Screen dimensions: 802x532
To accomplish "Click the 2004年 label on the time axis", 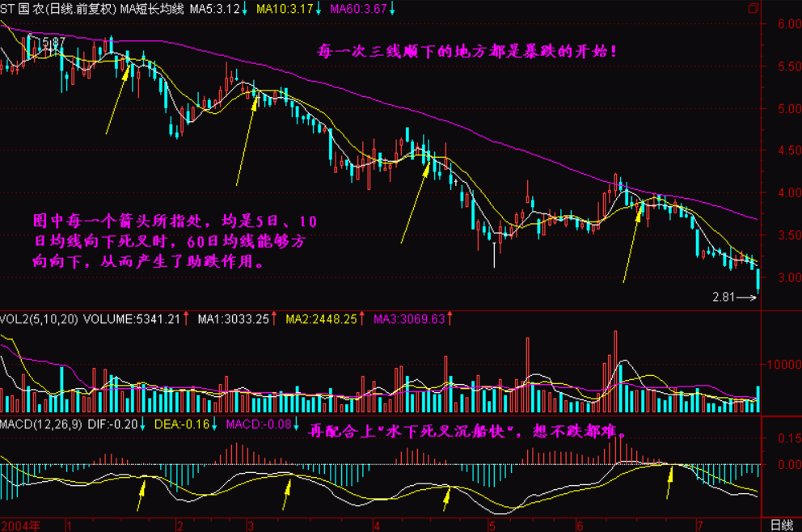I will 20,525.
